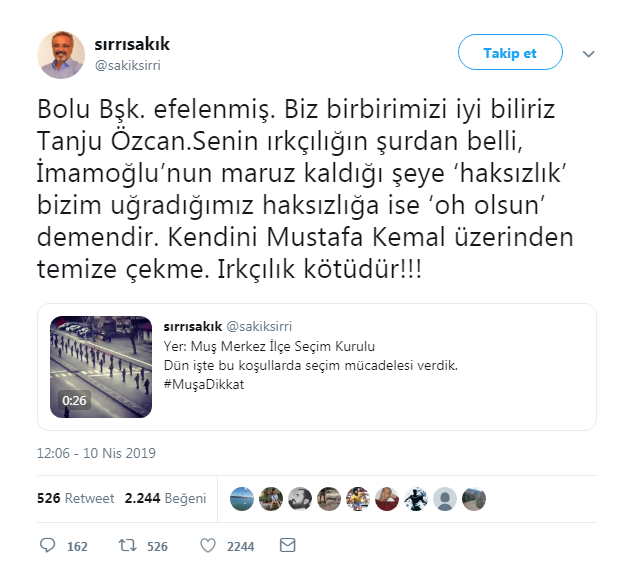Play the 0:26 quoted video thumbnail
Viewport: 621px width, 562px height.
pyautogui.click(x=101, y=367)
